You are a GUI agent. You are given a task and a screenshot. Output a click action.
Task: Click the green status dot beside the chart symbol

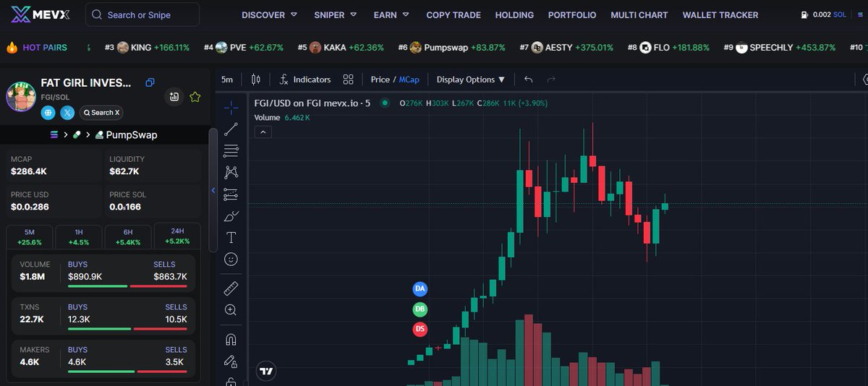point(384,103)
